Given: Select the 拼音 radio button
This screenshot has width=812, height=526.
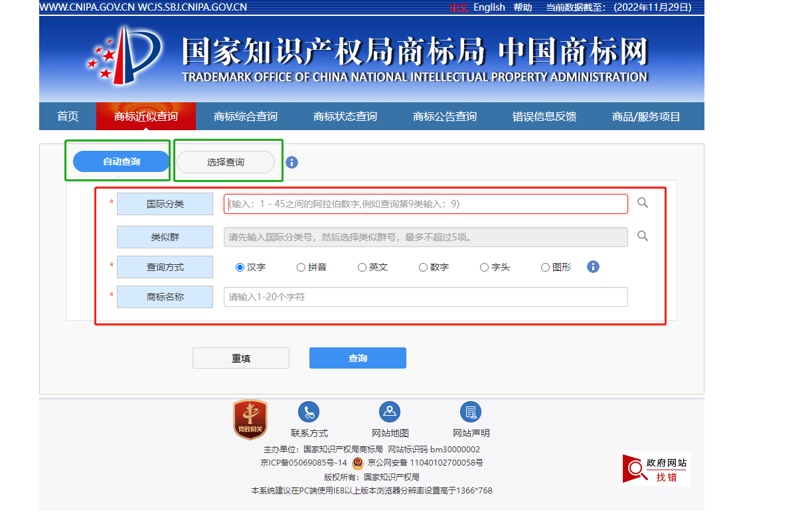Looking at the screenshot, I should 301,267.
